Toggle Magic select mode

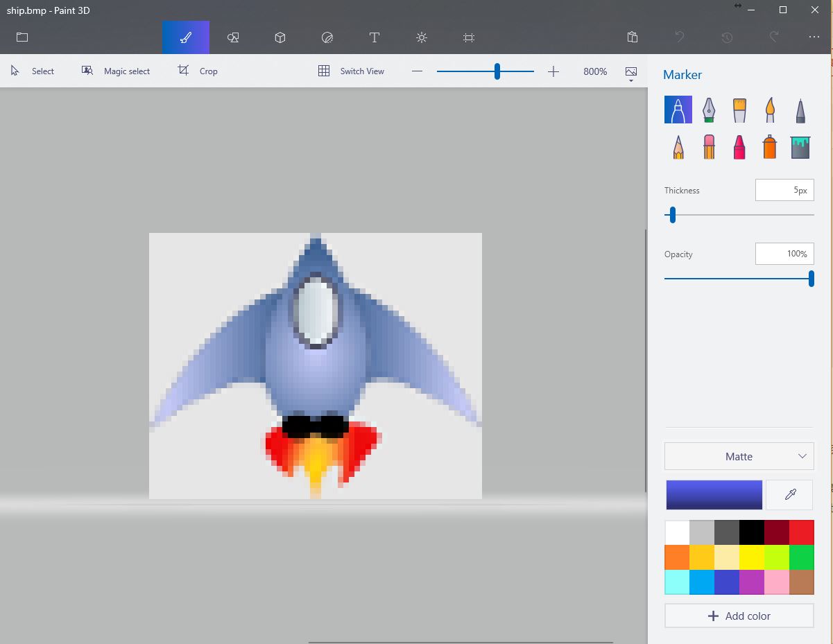pos(116,70)
